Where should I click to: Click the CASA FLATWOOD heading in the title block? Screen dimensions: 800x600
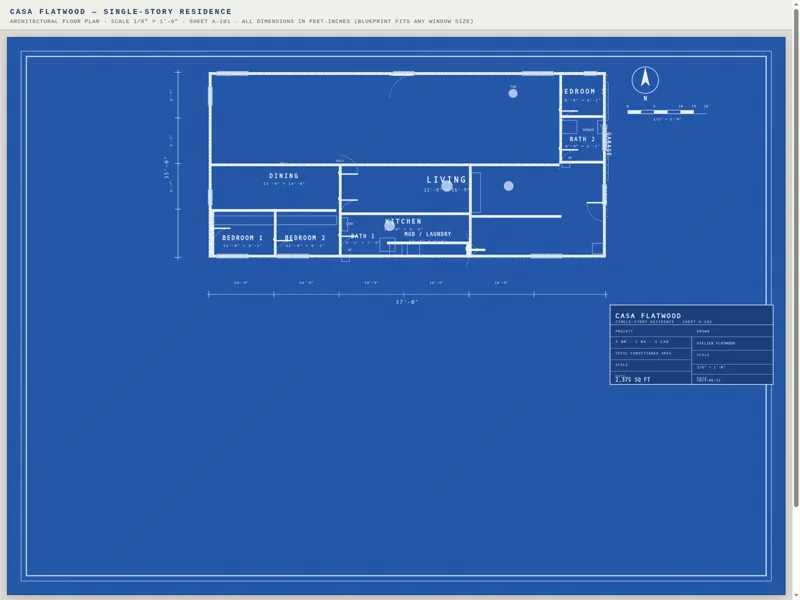click(648, 316)
